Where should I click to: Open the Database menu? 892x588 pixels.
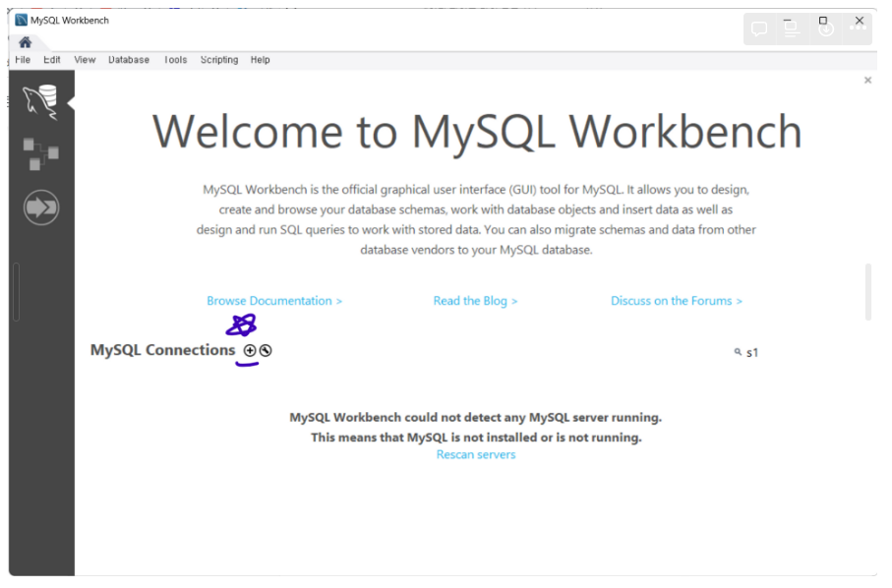coord(129,60)
